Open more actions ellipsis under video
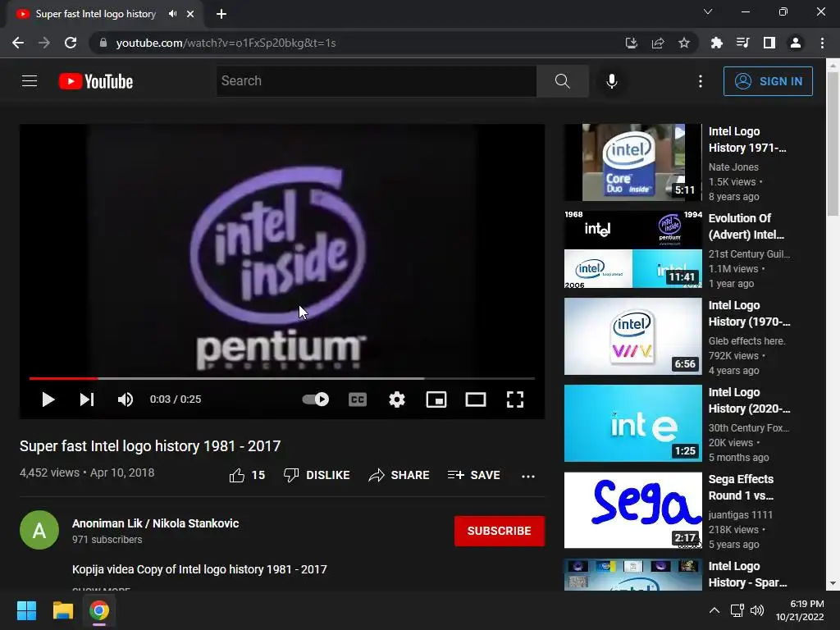Screen dimensions: 840x630 point(528,477)
